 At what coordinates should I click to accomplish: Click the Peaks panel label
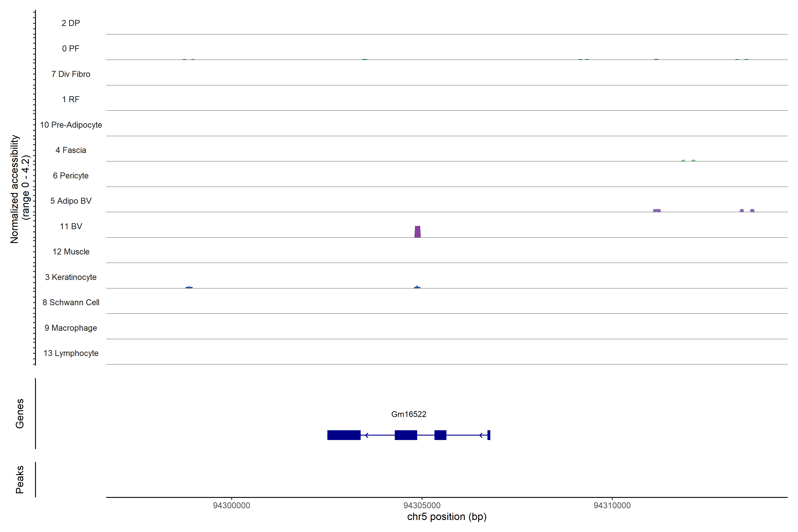pyautogui.click(x=20, y=479)
